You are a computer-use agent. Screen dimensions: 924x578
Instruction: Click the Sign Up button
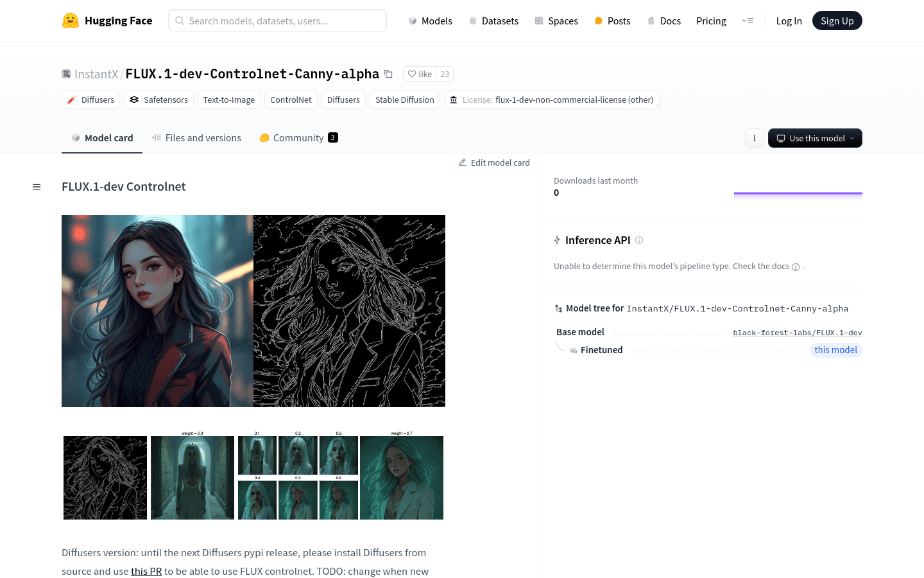pyautogui.click(x=837, y=21)
